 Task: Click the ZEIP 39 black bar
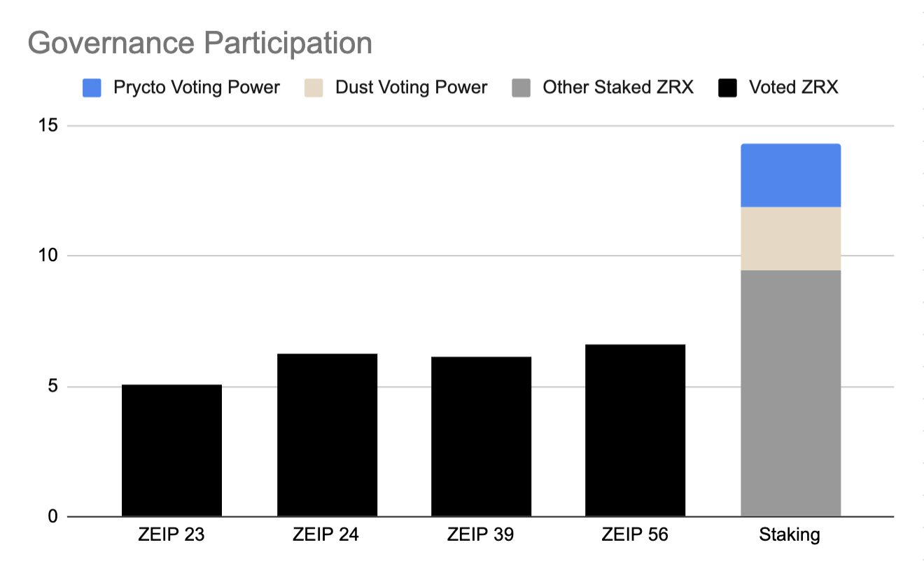[x=481, y=436]
